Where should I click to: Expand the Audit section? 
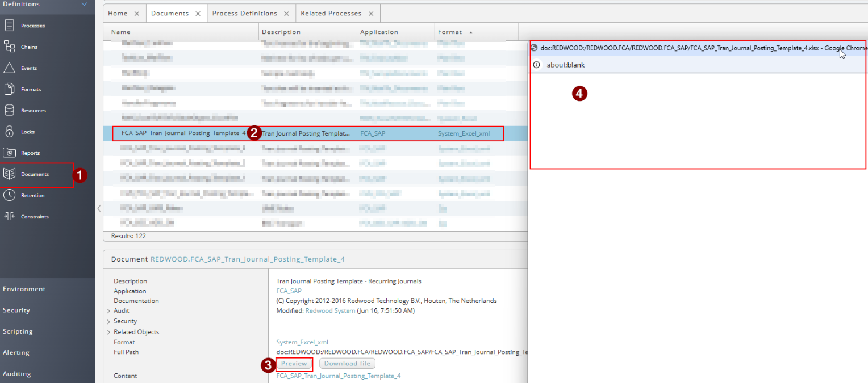[108, 311]
